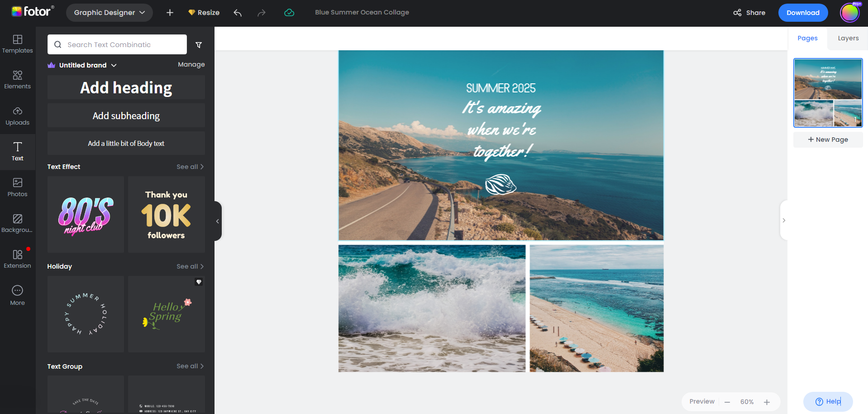Click the Preview button
This screenshot has height=414, width=868.
702,402
